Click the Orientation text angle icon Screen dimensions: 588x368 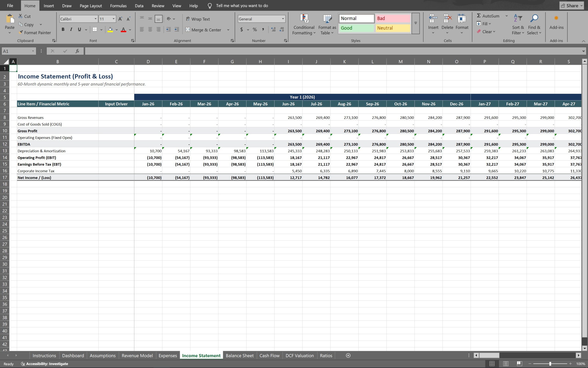pyautogui.click(x=169, y=18)
